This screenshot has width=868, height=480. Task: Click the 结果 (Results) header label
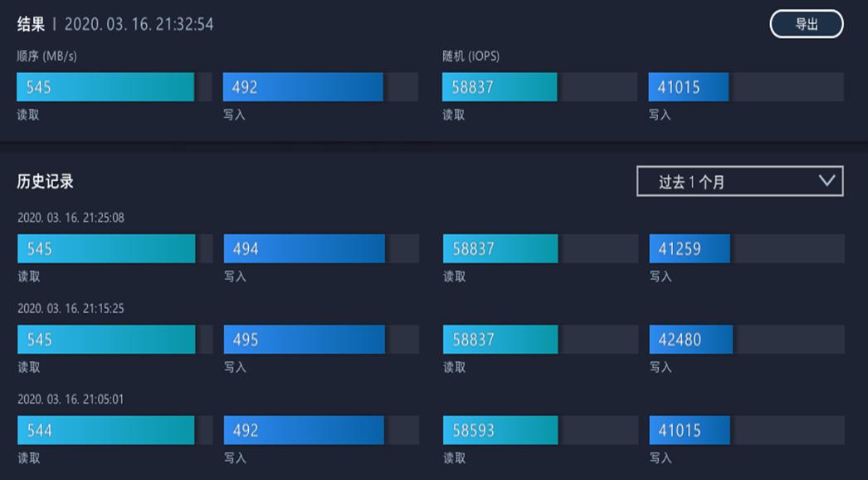pos(31,24)
